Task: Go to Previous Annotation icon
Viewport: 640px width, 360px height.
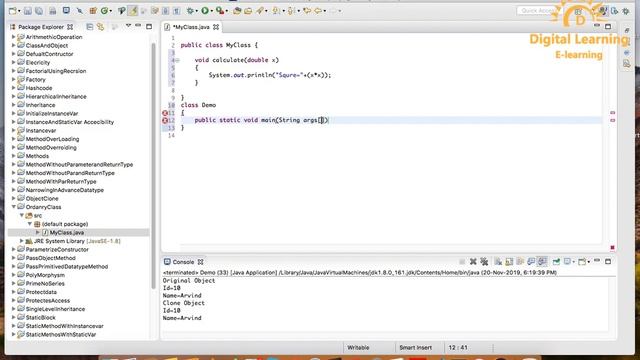Action: (x=291, y=11)
